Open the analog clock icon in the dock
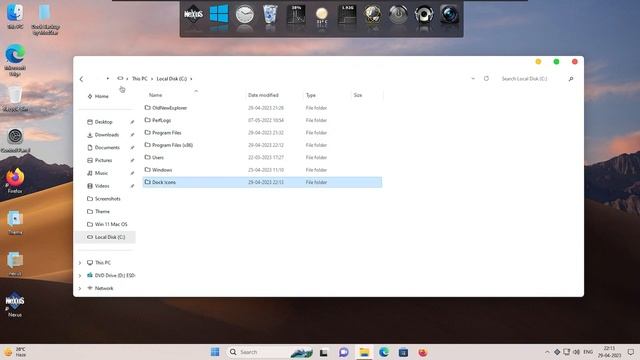The image size is (640, 360). coord(244,15)
